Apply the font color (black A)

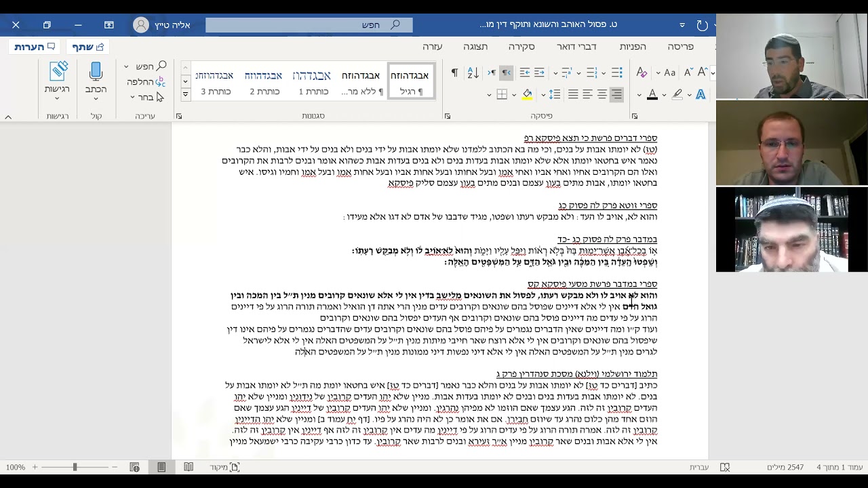[652, 94]
